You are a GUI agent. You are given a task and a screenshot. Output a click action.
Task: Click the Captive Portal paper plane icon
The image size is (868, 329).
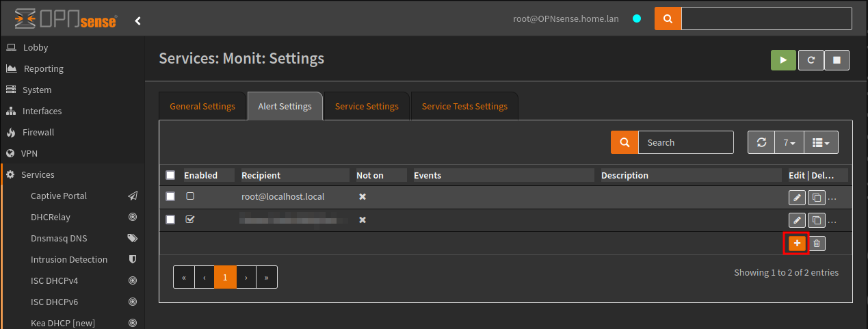[x=133, y=196]
